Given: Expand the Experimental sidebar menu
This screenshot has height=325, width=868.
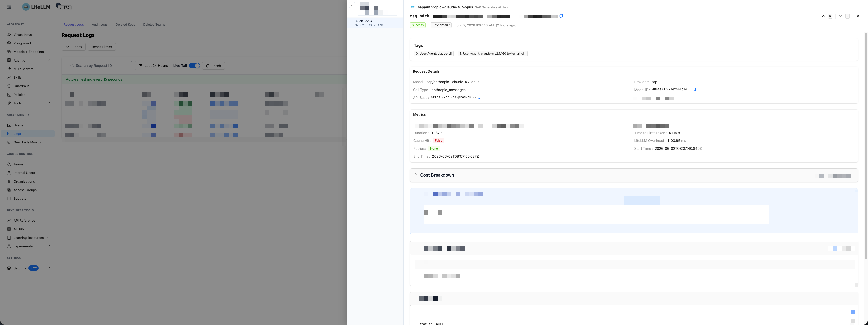Looking at the screenshot, I should click(49, 246).
